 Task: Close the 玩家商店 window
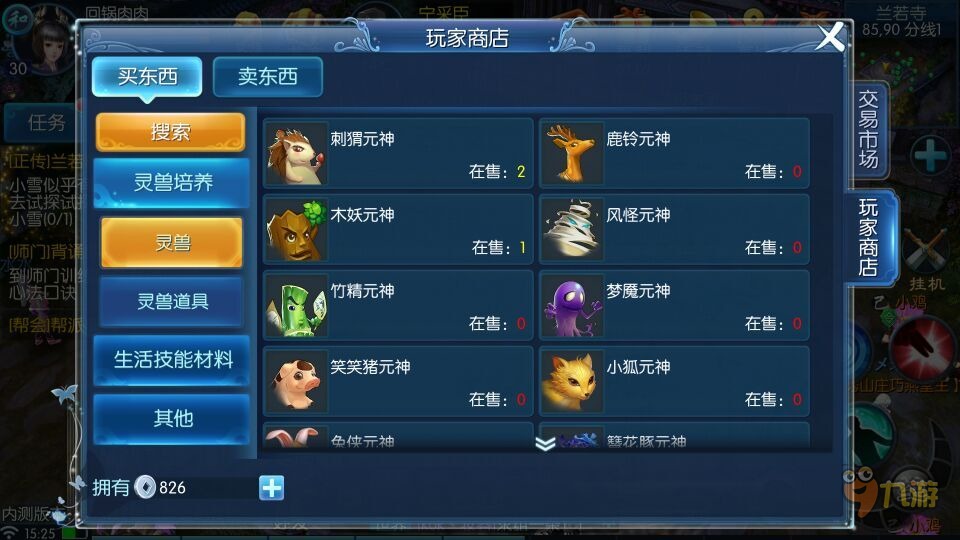click(x=830, y=37)
